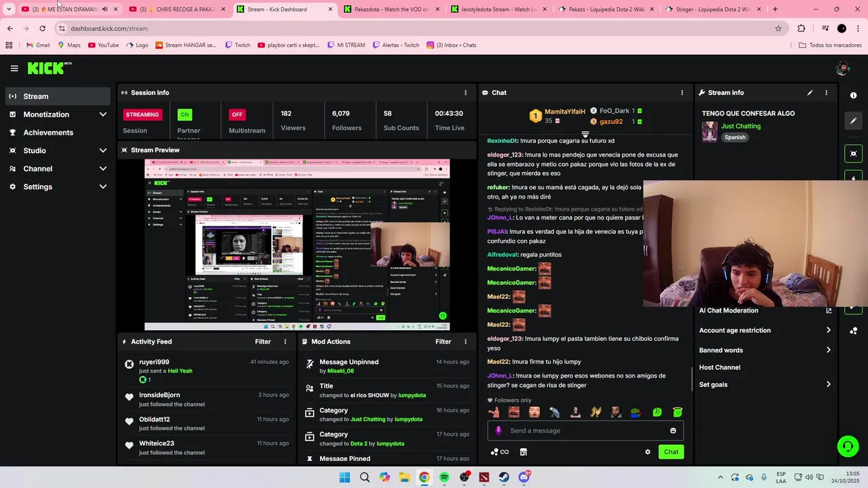Open Achievements in the sidebar
This screenshot has width=868, height=488.
click(x=58, y=133)
